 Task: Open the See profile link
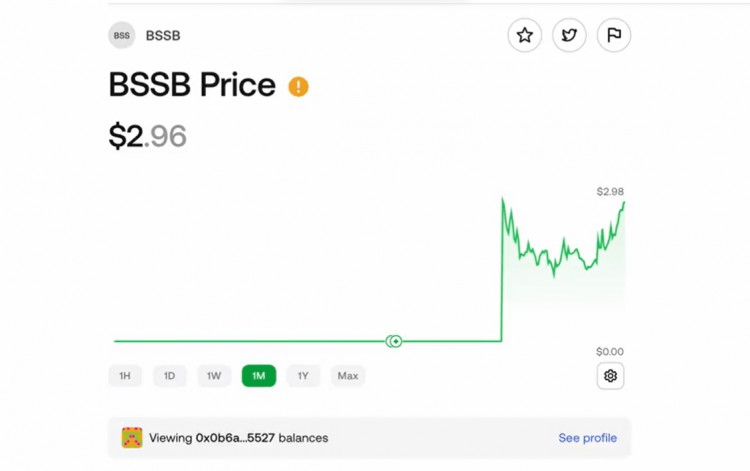pyautogui.click(x=587, y=438)
